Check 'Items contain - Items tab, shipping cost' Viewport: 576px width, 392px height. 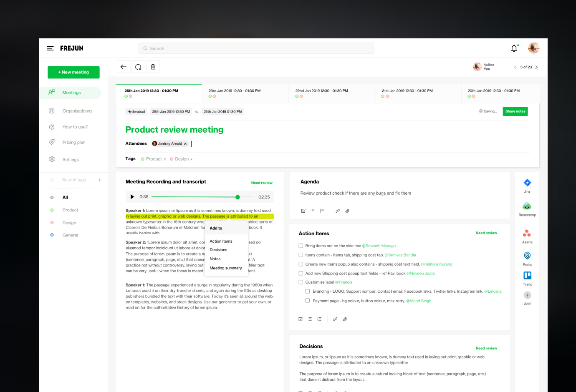(301, 255)
